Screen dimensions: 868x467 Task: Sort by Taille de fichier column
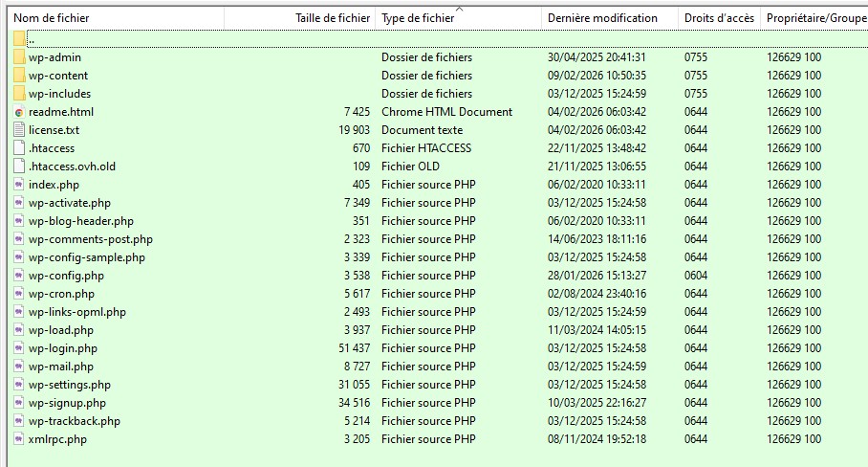point(299,18)
